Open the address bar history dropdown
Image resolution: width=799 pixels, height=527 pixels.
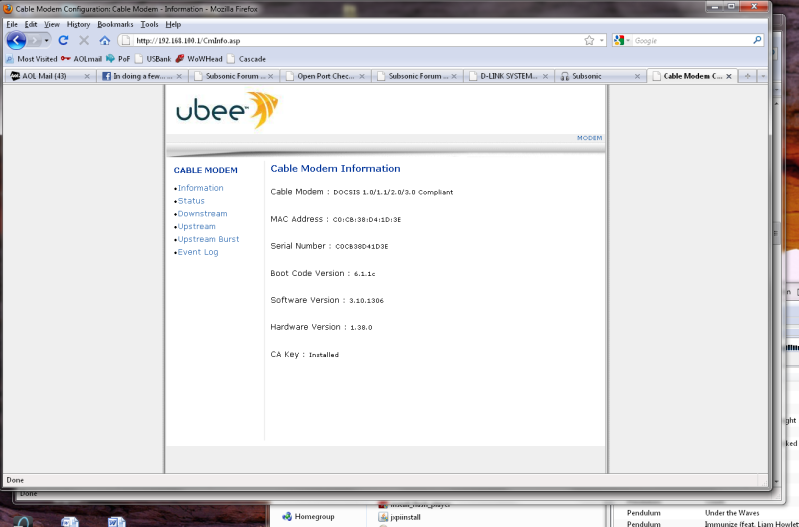602,40
